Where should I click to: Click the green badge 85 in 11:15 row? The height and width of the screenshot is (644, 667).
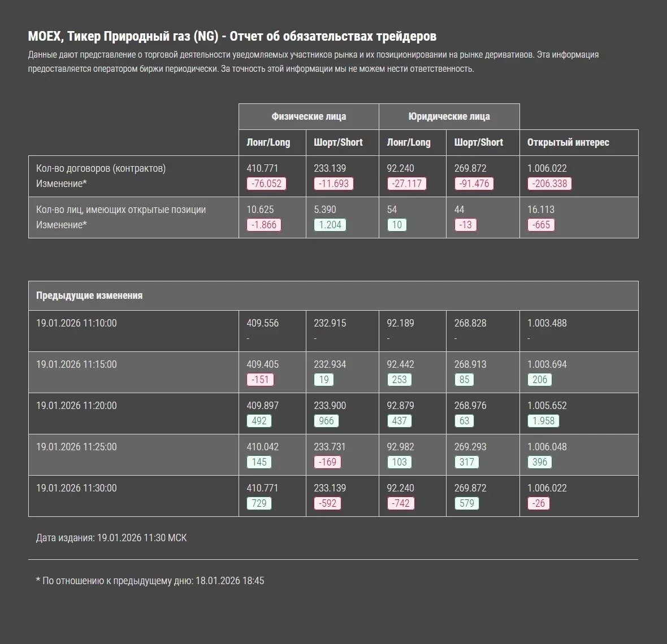point(464,380)
